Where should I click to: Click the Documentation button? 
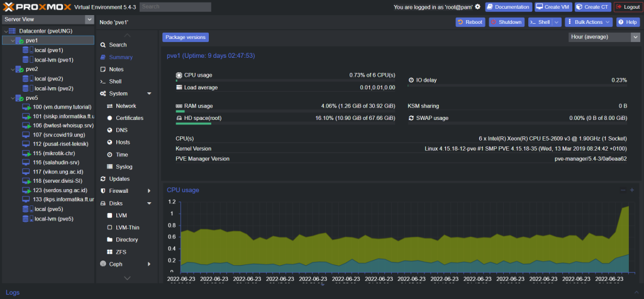click(508, 7)
